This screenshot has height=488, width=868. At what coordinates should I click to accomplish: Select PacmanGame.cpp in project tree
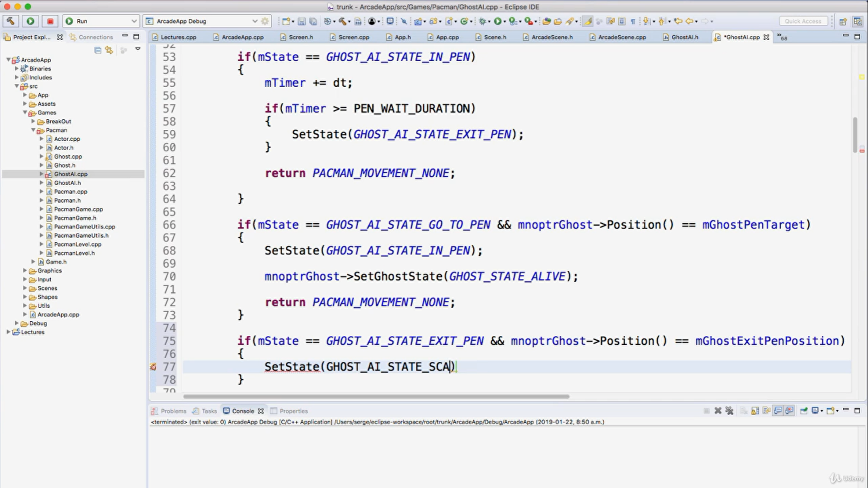pyautogui.click(x=78, y=209)
